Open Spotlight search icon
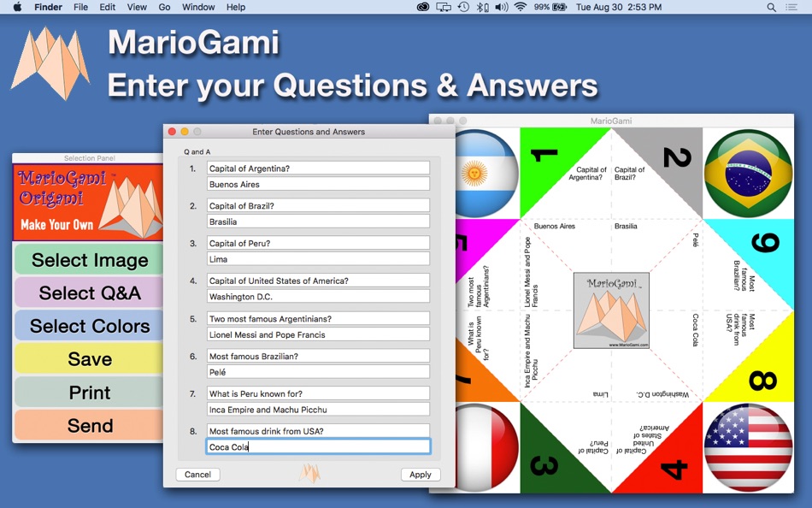812x508 pixels. point(771,7)
